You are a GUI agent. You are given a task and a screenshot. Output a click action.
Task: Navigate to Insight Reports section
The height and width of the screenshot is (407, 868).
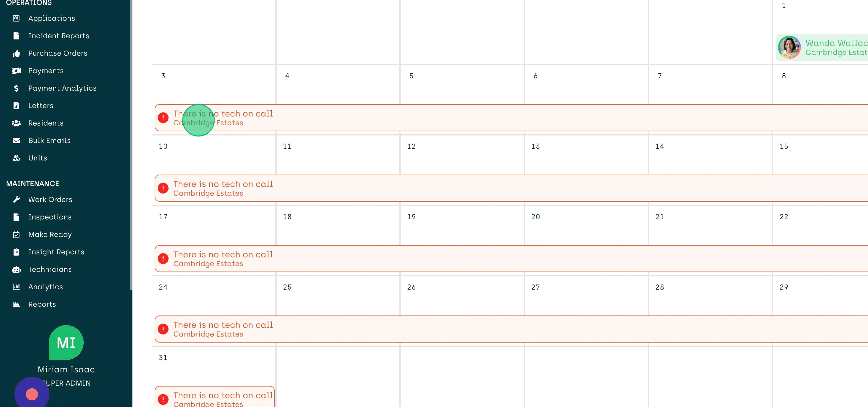pos(56,253)
